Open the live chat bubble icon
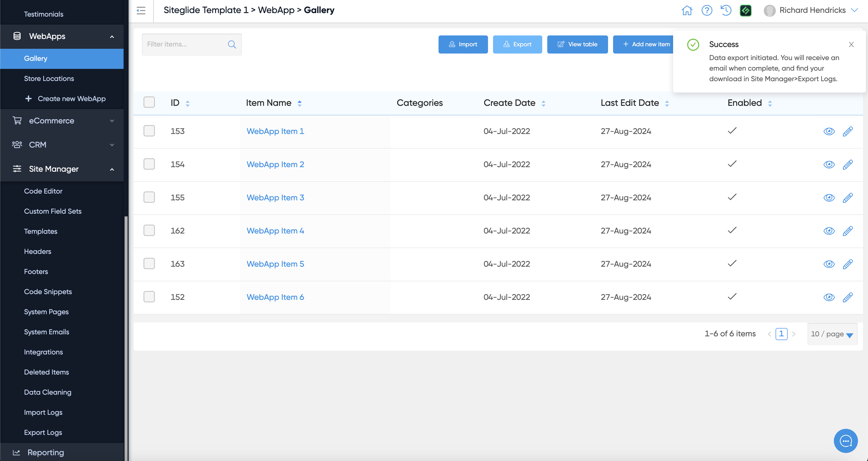This screenshot has height=461, width=868. (x=845, y=441)
